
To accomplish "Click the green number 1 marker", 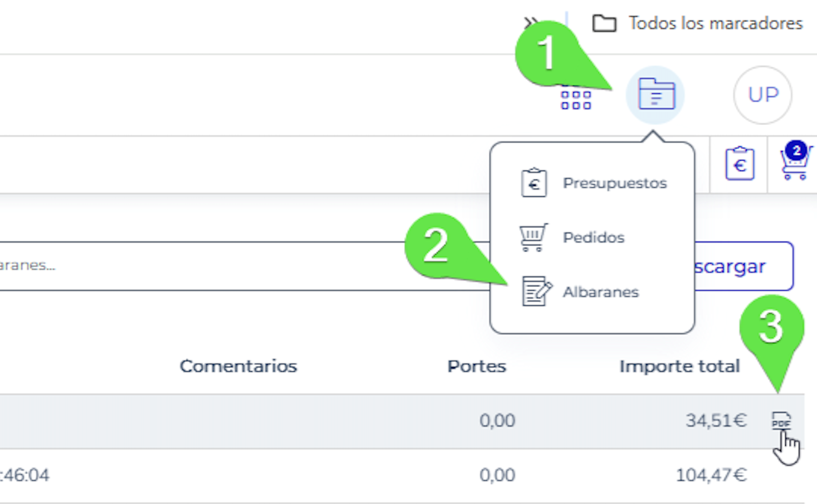I will [548, 54].
